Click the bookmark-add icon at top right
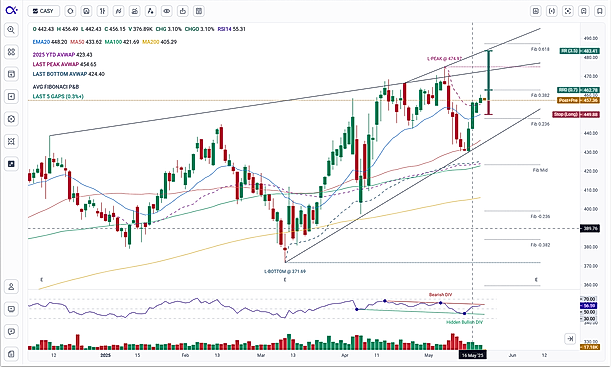The image size is (611, 368). 584,11
